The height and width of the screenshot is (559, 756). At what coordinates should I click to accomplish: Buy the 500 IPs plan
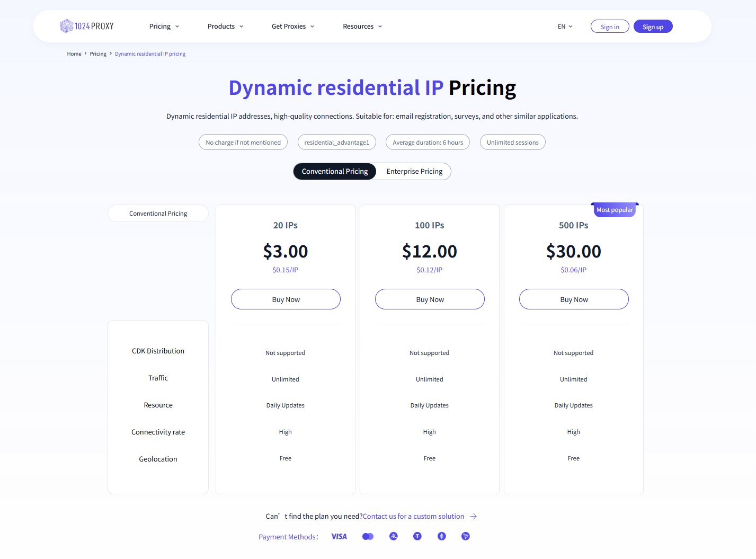(574, 299)
